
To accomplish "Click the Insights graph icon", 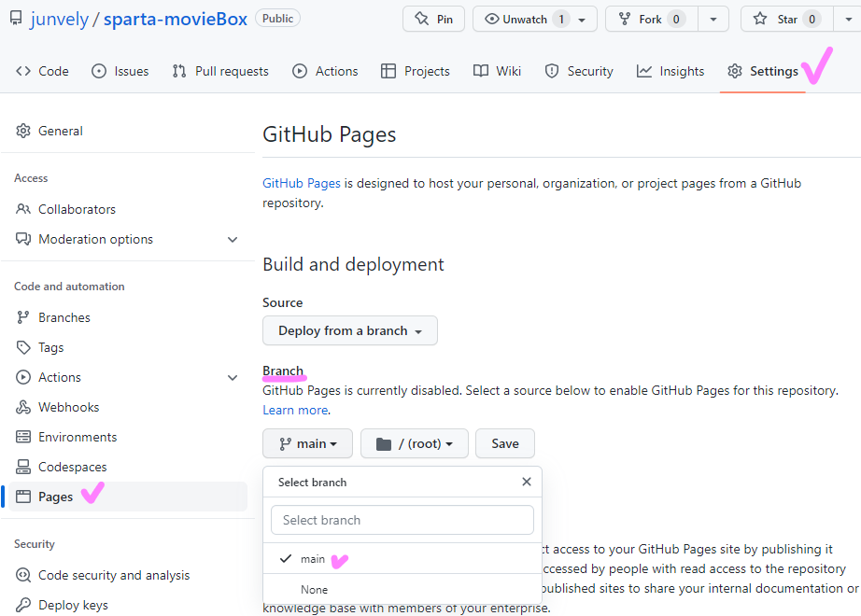I will (644, 71).
